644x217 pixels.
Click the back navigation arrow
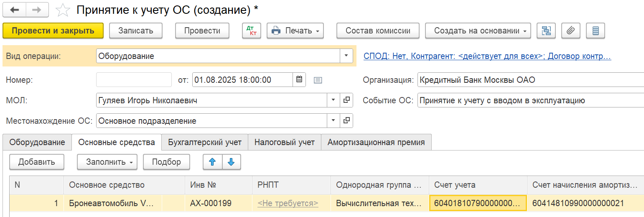[x=14, y=10]
